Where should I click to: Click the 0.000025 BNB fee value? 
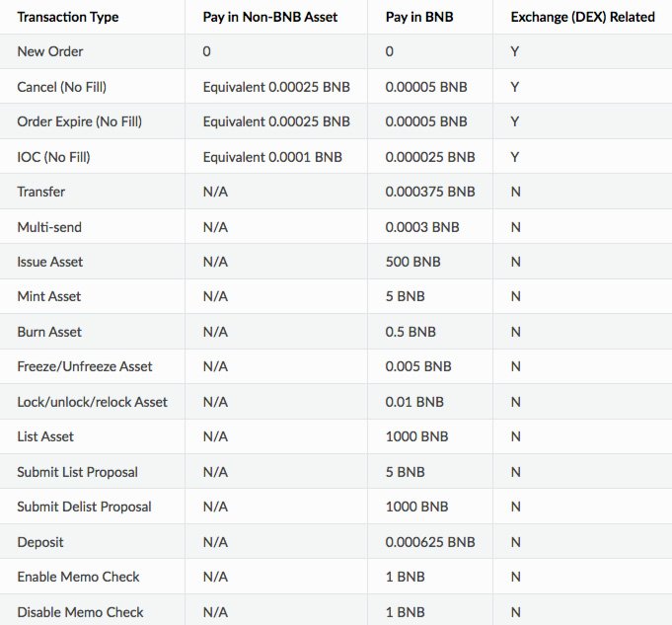[x=430, y=157]
